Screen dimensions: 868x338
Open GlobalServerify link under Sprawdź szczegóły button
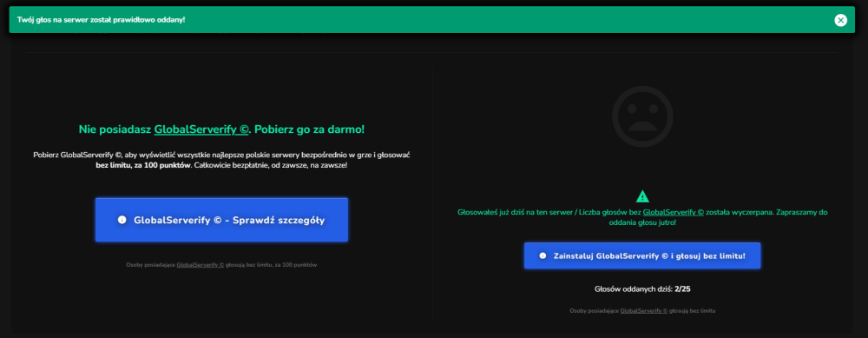tap(201, 265)
